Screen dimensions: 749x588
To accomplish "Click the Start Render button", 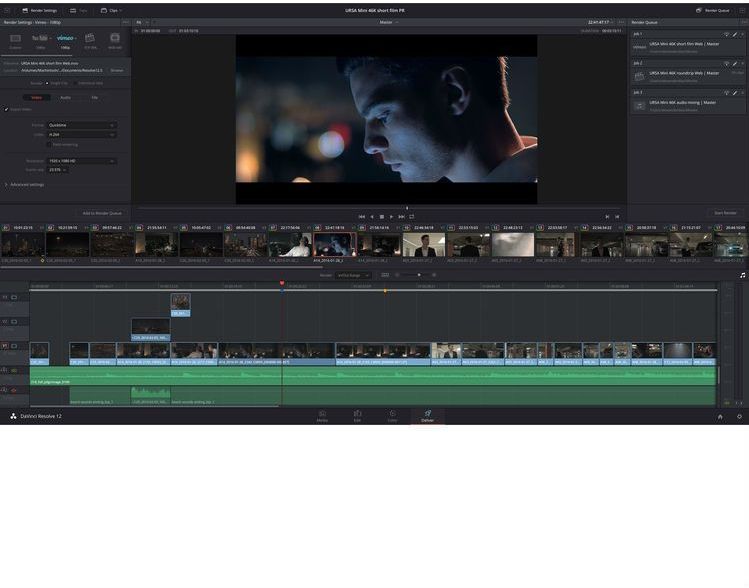I will pos(725,213).
